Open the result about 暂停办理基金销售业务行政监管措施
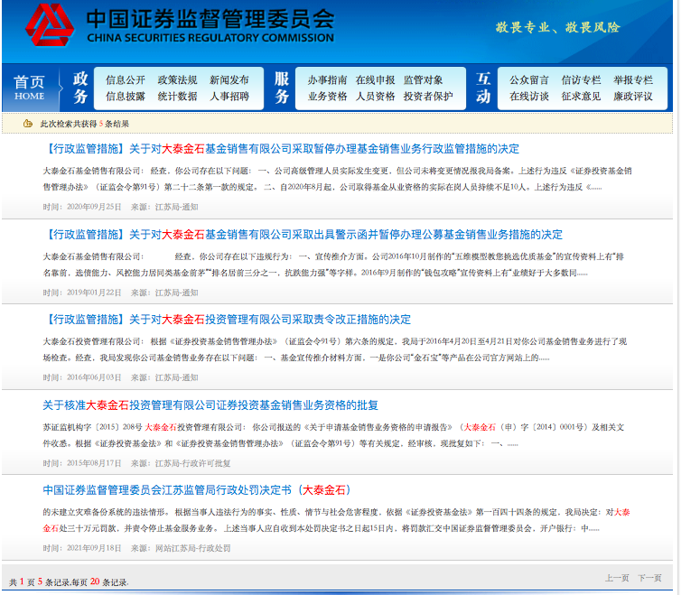Image resolution: width=700 pixels, height=595 pixels. coord(281,149)
